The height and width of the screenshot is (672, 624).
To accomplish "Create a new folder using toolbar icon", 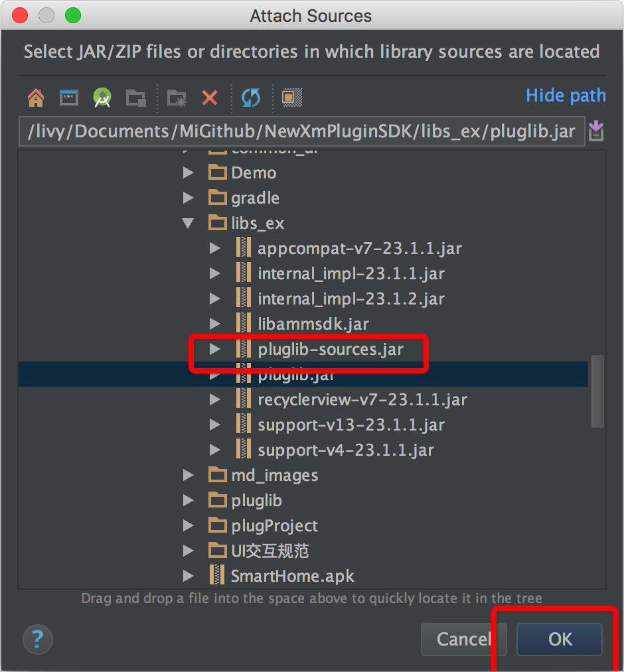I will [177, 98].
